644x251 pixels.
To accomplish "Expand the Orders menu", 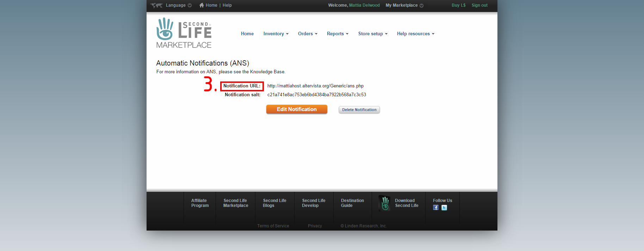I will click(x=308, y=34).
